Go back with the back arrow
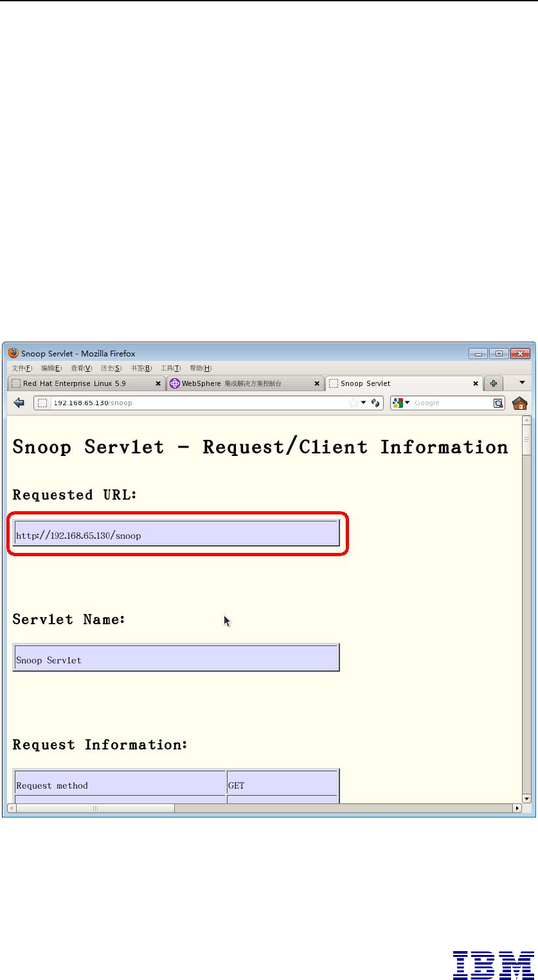 point(19,403)
